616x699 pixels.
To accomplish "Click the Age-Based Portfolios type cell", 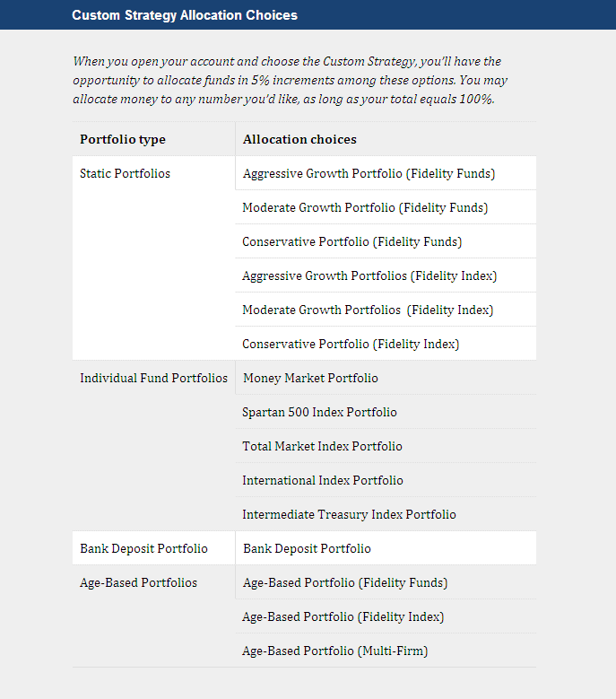I will point(138,582).
